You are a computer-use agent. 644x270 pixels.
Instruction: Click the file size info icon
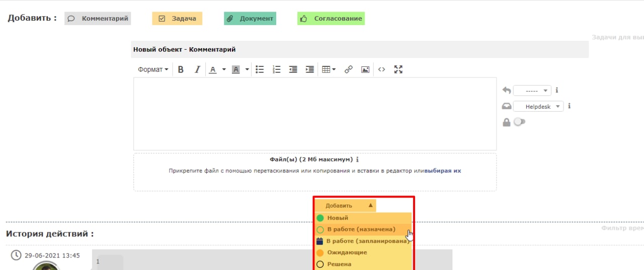click(x=357, y=160)
